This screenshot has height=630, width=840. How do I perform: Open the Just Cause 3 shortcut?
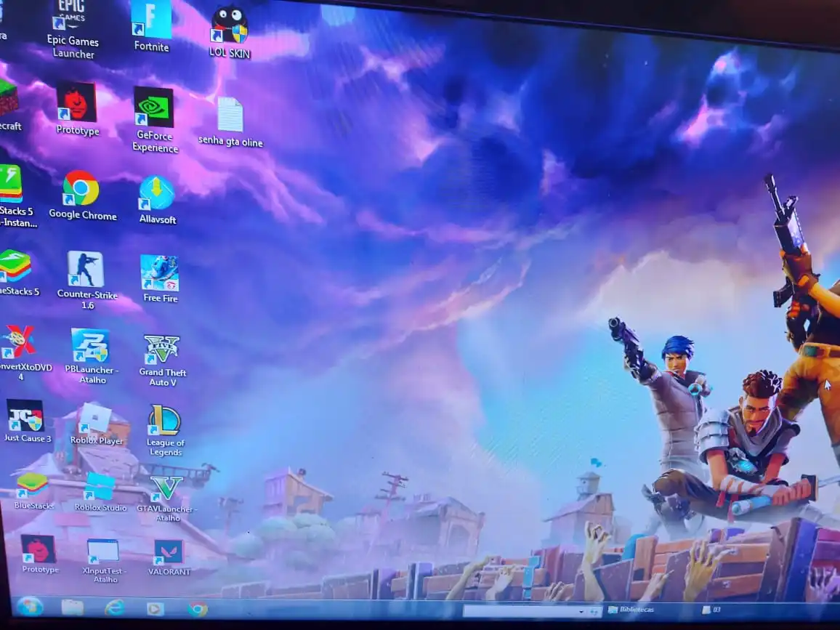(x=27, y=421)
